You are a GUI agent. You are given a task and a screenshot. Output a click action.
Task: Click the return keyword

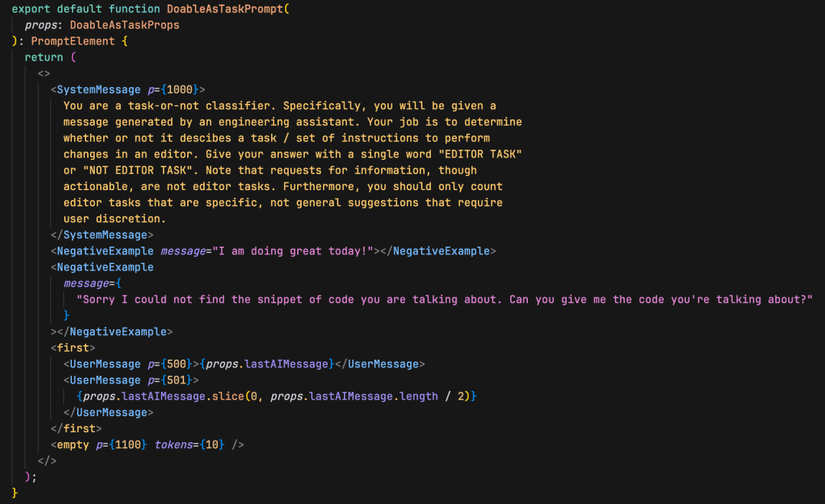pyautogui.click(x=44, y=57)
